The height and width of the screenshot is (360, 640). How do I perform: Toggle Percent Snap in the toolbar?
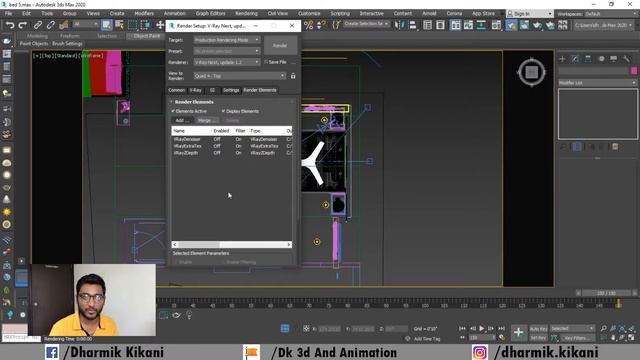(309, 25)
